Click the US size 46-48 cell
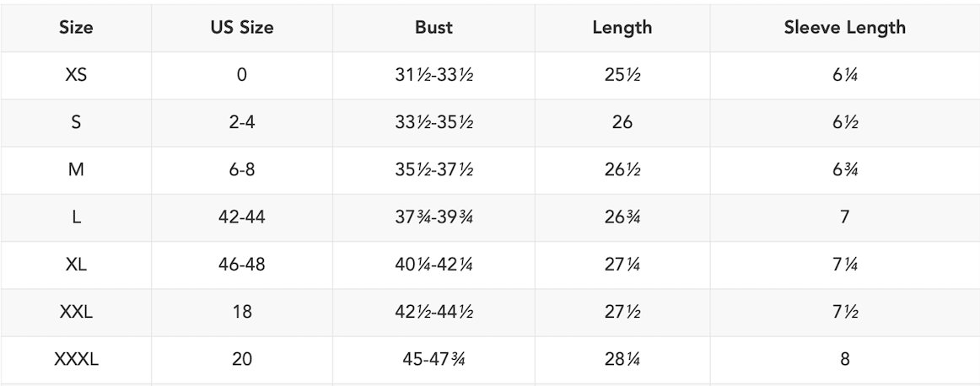This screenshot has height=386, width=980. (x=242, y=265)
